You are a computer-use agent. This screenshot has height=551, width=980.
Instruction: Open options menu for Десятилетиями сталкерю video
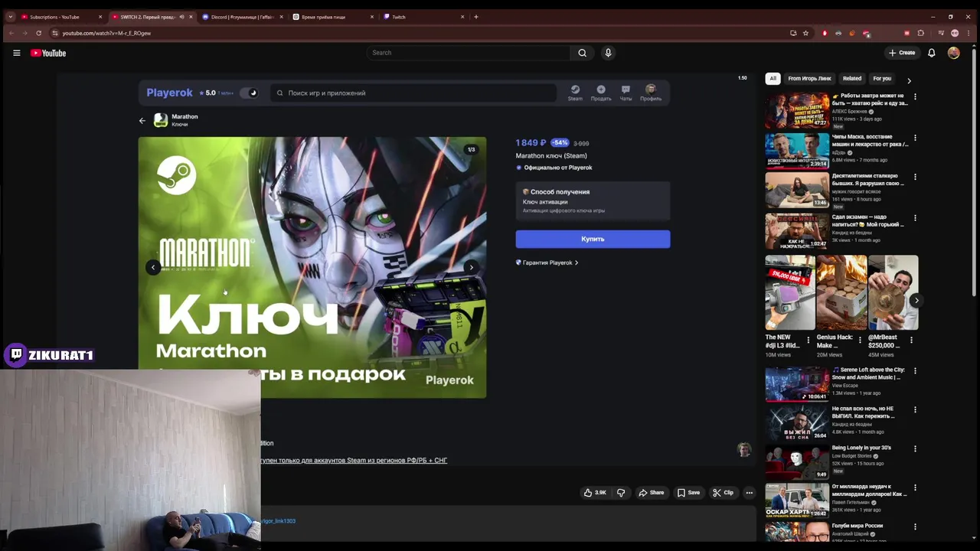point(915,178)
